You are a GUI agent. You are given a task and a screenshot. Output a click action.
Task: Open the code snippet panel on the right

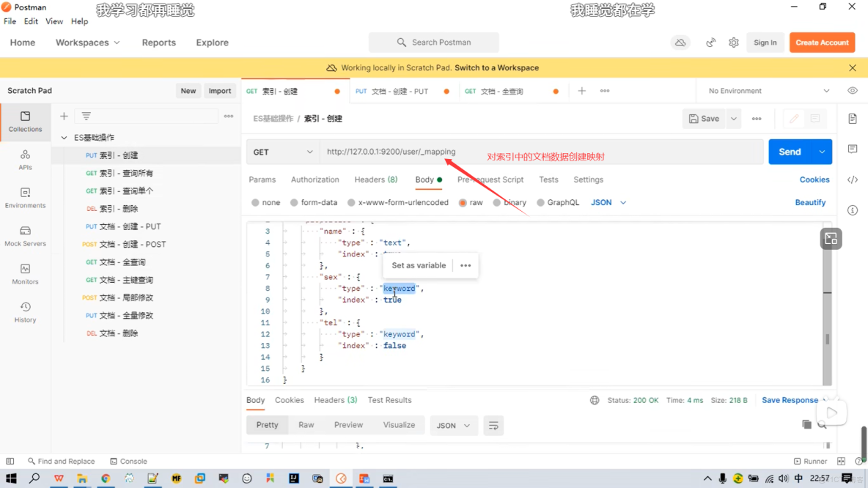853,180
